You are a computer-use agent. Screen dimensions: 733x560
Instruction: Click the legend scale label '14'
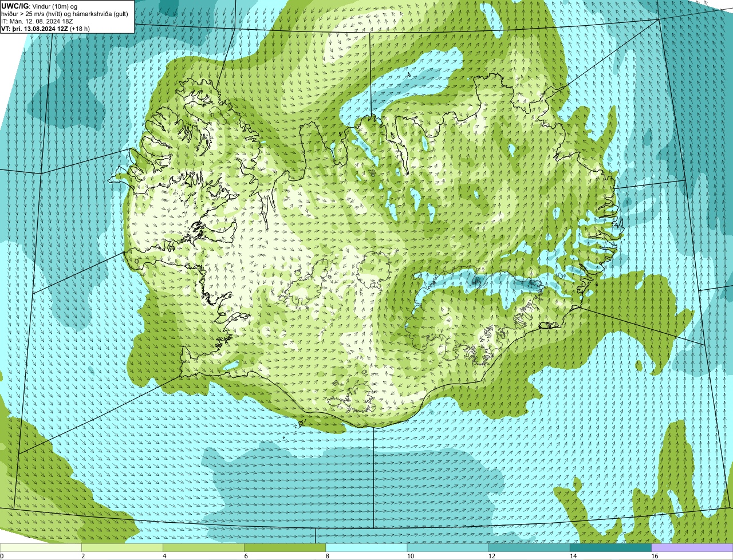573,556
